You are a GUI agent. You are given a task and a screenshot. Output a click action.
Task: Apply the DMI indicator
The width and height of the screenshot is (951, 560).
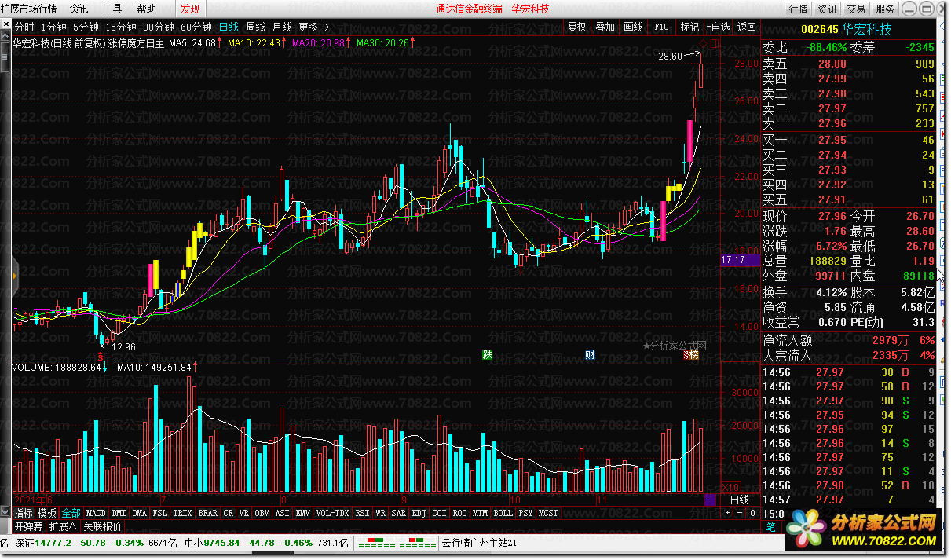[119, 513]
